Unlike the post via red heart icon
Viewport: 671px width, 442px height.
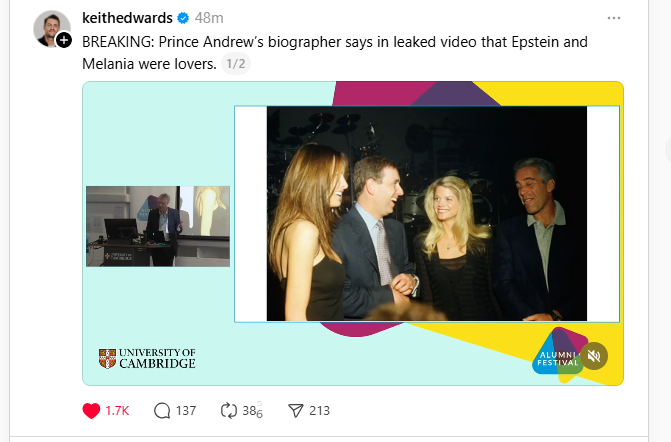coord(91,411)
